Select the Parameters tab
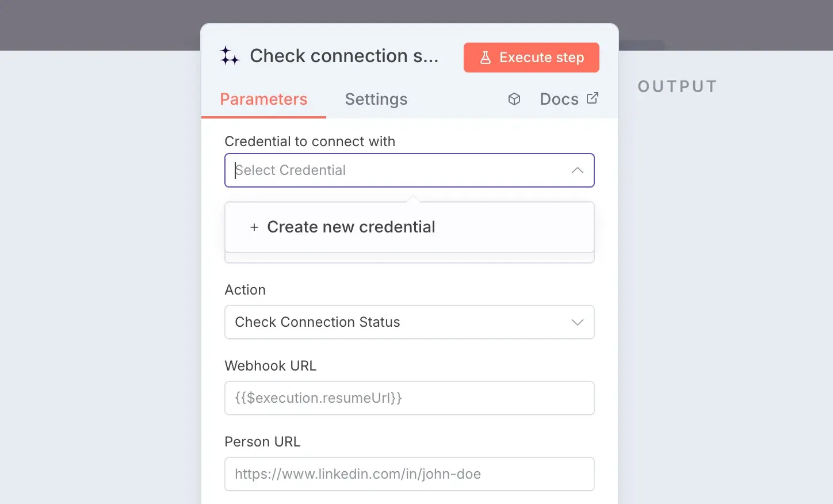 263,99
